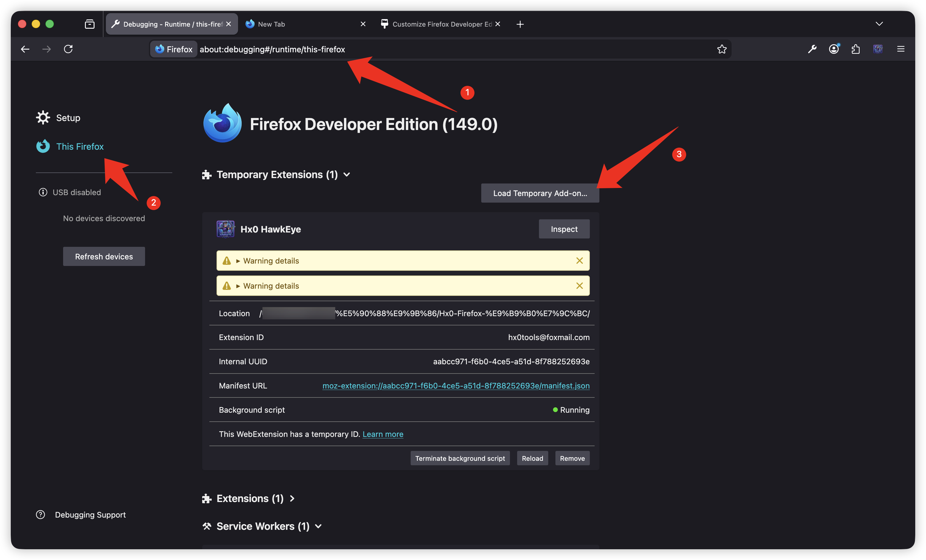Open the Extensions puzzle toolbar icon
Image resolution: width=926 pixels, height=560 pixels.
tap(856, 49)
